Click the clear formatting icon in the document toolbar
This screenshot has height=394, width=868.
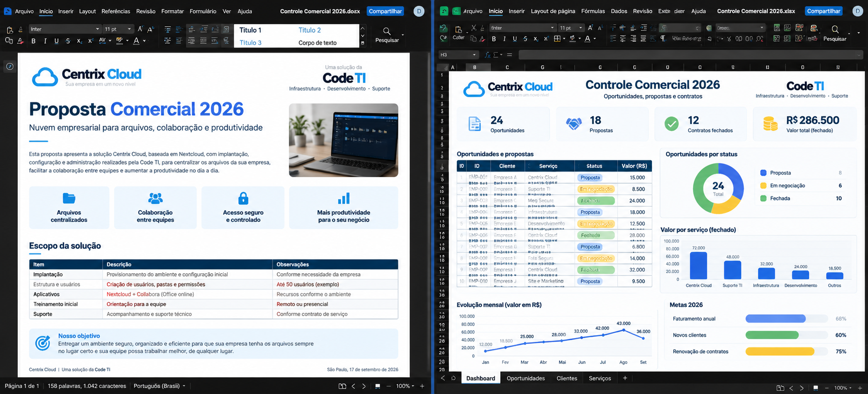[x=21, y=41]
